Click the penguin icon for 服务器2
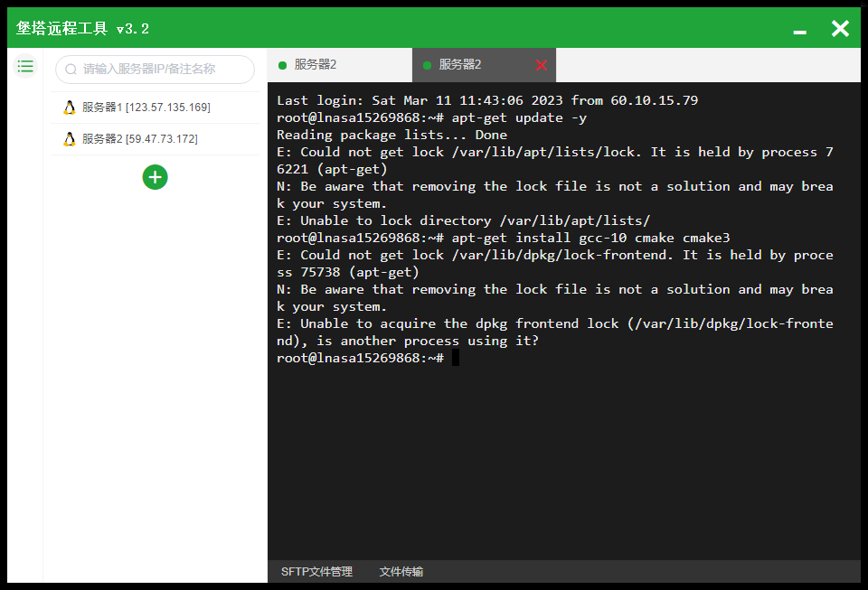This screenshot has width=868, height=590. (x=70, y=139)
